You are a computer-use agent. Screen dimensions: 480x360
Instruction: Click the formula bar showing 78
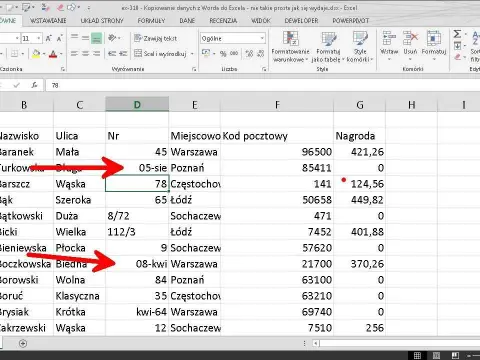tap(263, 85)
